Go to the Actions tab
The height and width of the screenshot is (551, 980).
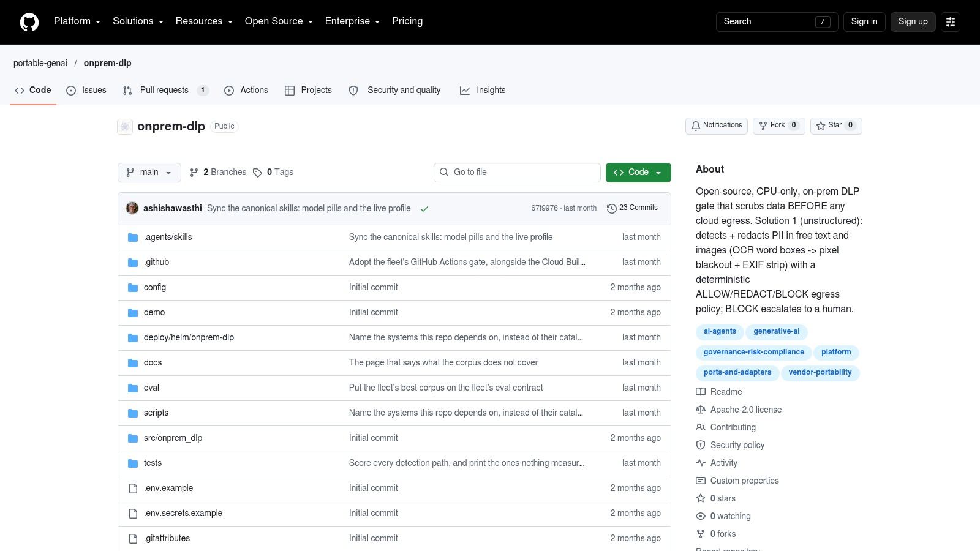pos(246,90)
